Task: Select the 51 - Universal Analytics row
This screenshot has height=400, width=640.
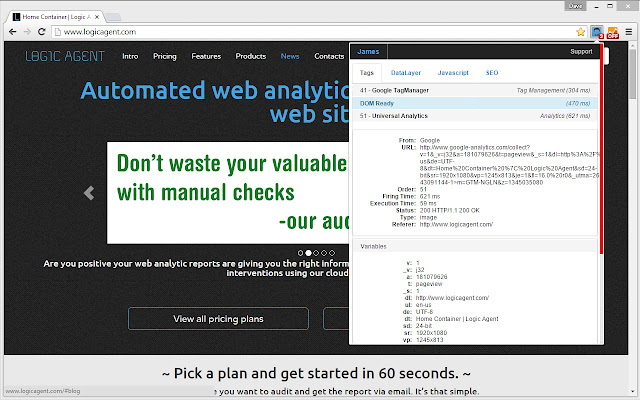Action: point(475,116)
